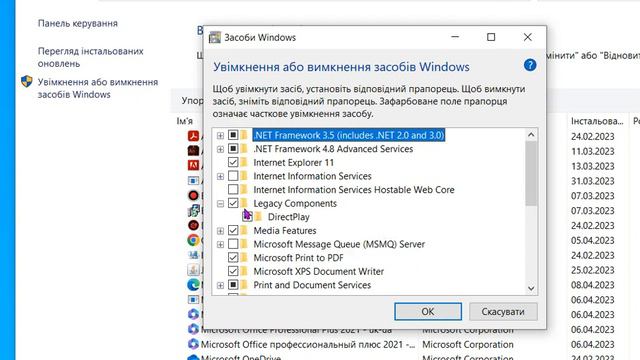
Task: Maximize the Засоби Windows dialog
Action: pos(491,37)
